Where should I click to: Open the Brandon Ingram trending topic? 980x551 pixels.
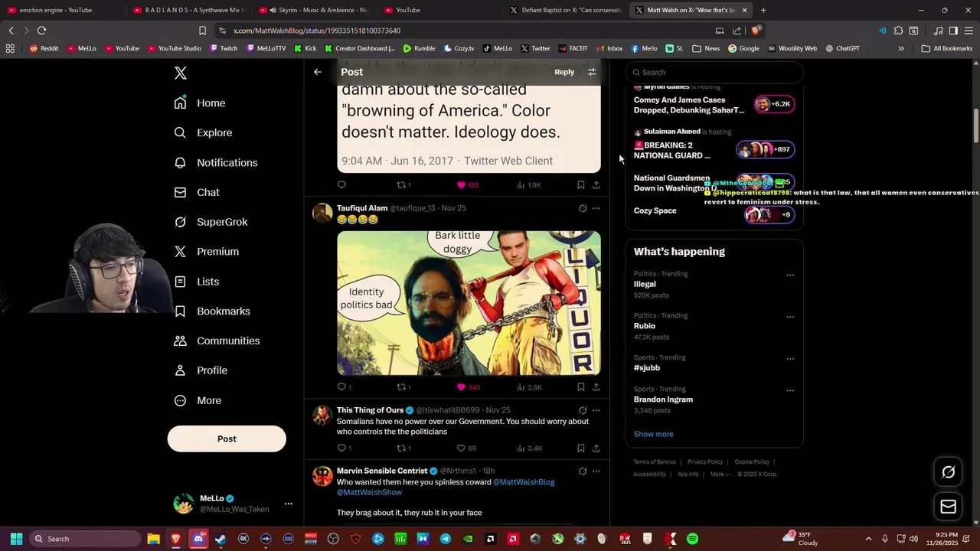click(x=663, y=399)
